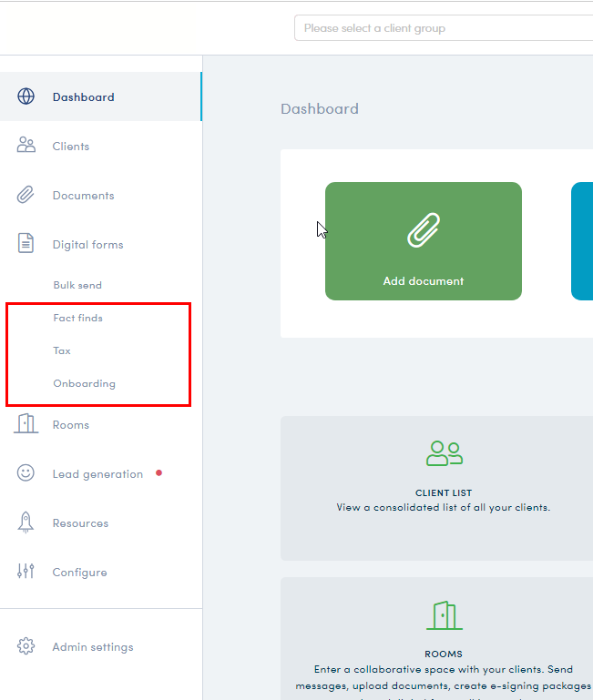Open the Fact finds submenu item
This screenshot has height=700, width=593.
tap(77, 318)
